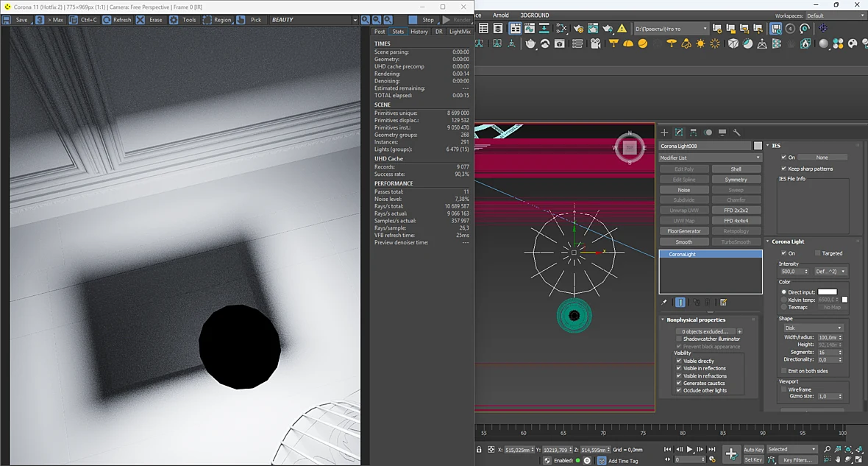Screen dimensions: 868x466
Task: Open the project path dropdown in toolbar
Action: 671,28
